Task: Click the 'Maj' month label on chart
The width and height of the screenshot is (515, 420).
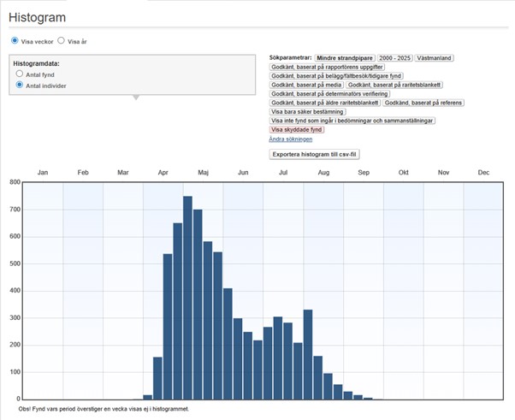Action: [204, 173]
